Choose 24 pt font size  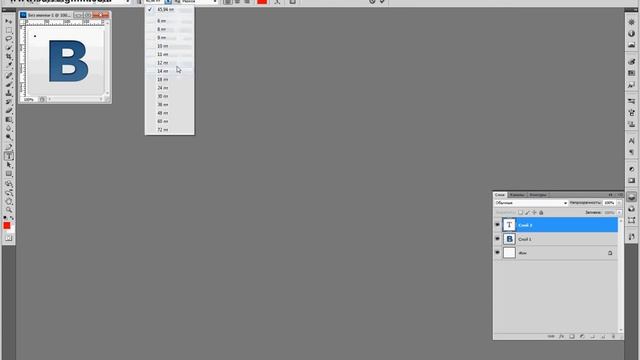click(170, 88)
